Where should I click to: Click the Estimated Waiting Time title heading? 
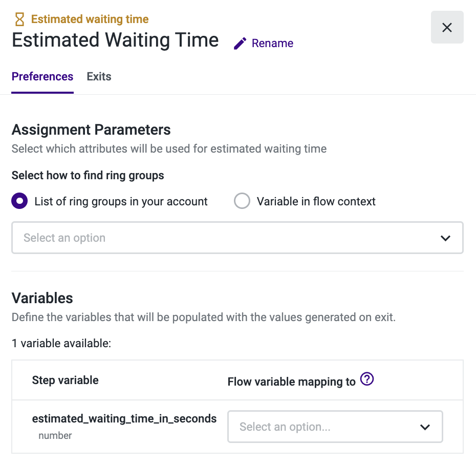click(115, 40)
